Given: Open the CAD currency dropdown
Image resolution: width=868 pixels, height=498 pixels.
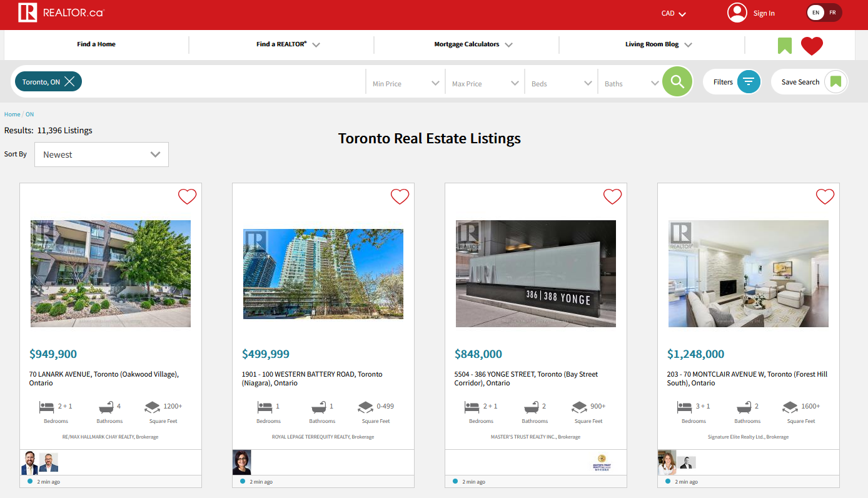Looking at the screenshot, I should [674, 13].
